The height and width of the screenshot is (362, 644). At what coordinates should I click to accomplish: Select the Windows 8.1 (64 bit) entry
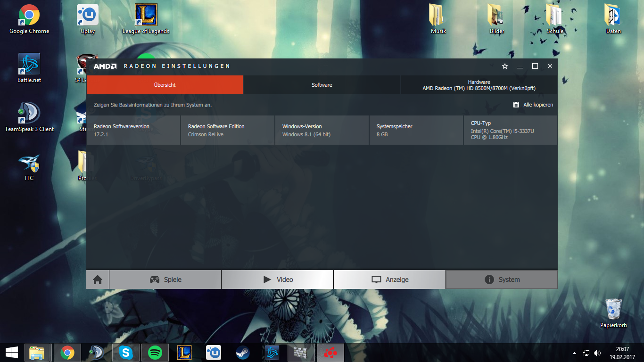click(306, 134)
